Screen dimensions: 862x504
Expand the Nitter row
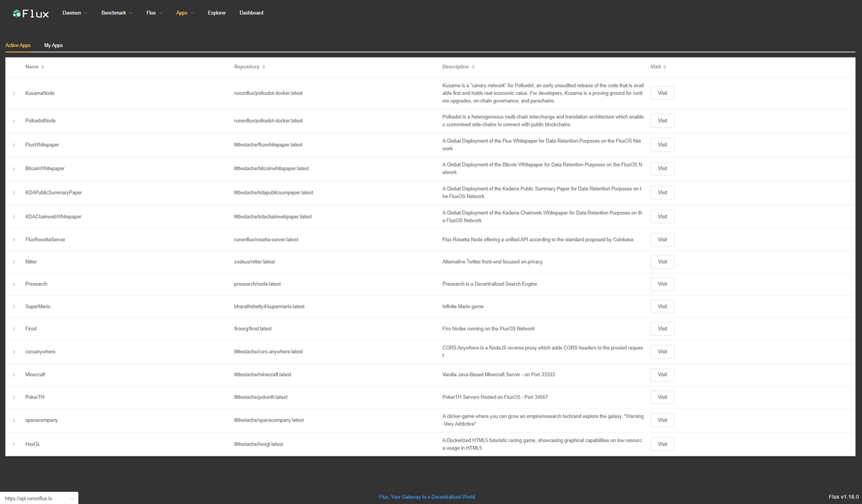(14, 262)
